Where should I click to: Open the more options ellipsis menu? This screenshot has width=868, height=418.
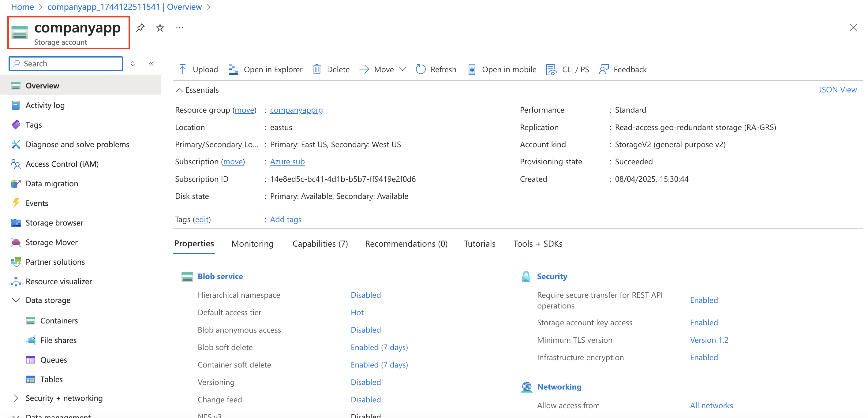pos(180,27)
